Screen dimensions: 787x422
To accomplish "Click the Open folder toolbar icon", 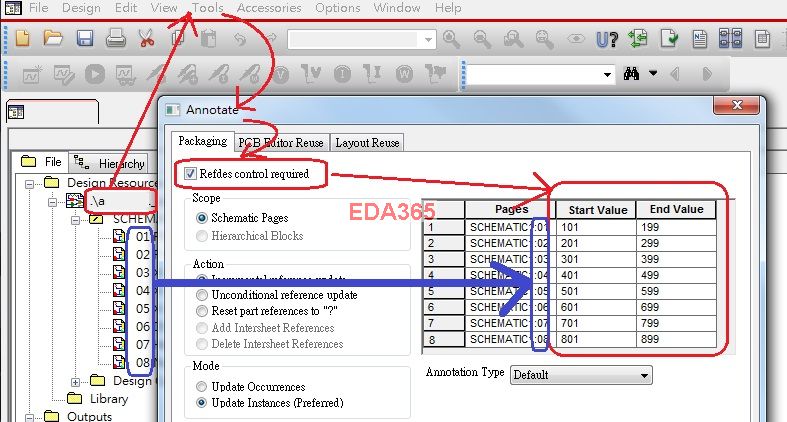I will (53, 38).
